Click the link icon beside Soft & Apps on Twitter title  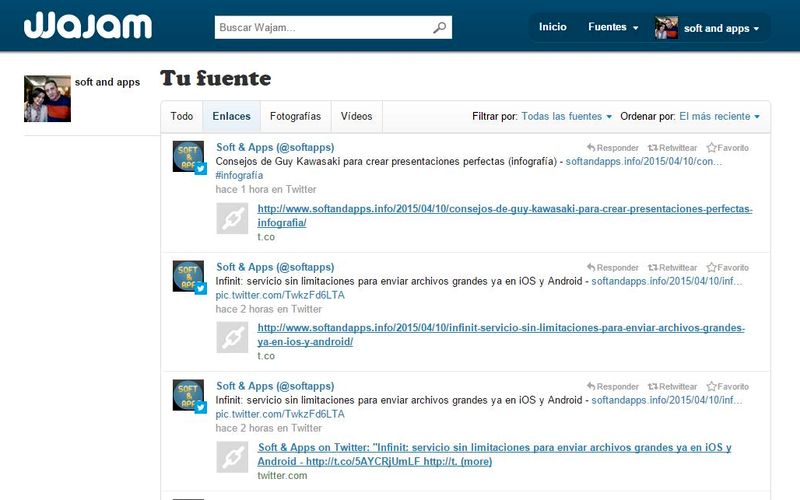point(232,457)
